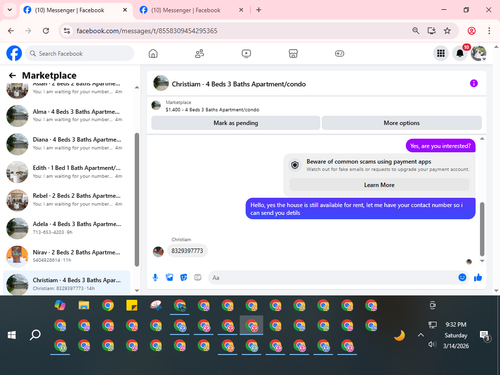Image resolution: width=500 pixels, height=375 pixels.
Task: Open Facebook home via logo
Action: (x=14, y=53)
